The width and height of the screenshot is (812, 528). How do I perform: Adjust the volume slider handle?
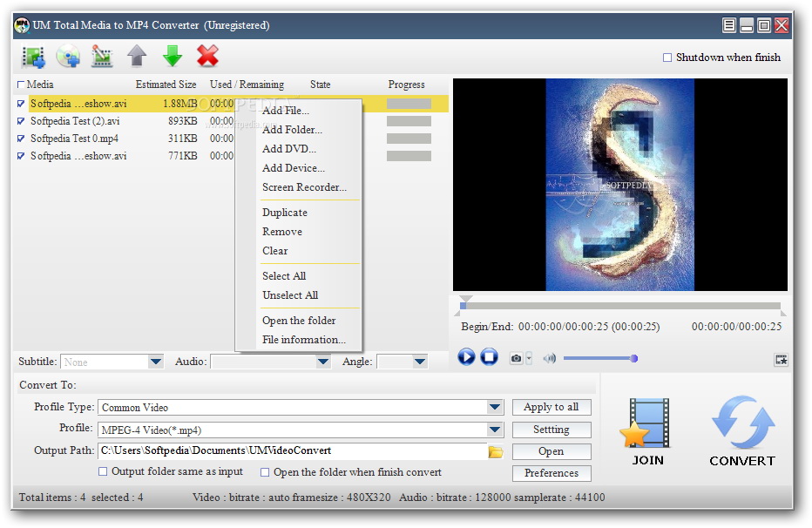pyautogui.click(x=633, y=358)
